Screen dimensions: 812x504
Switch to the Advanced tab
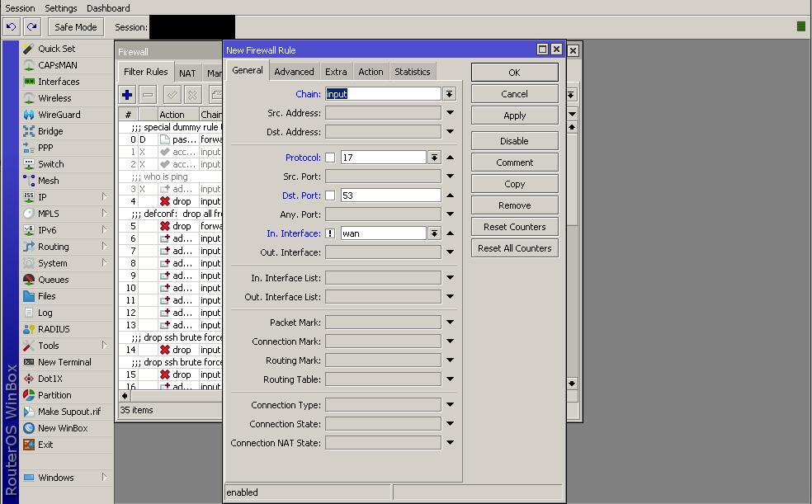294,72
